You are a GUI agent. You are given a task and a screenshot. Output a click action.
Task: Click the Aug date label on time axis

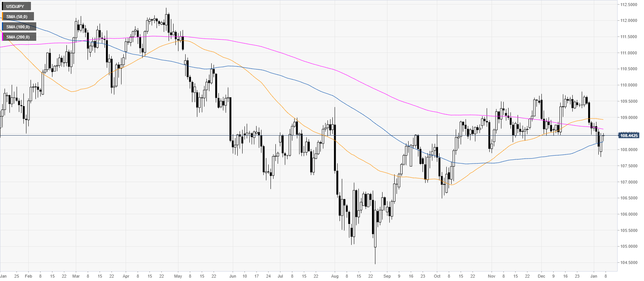(x=335, y=276)
